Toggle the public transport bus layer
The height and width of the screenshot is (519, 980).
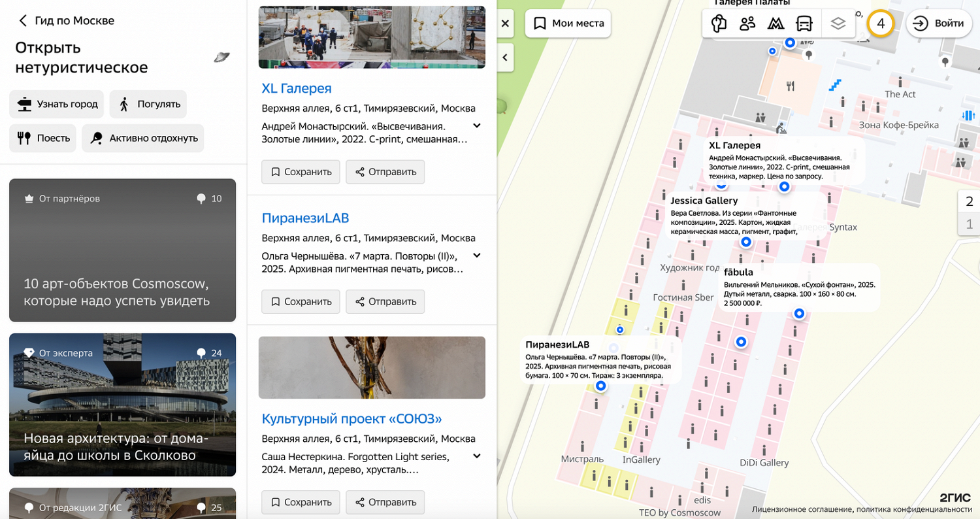coord(804,24)
